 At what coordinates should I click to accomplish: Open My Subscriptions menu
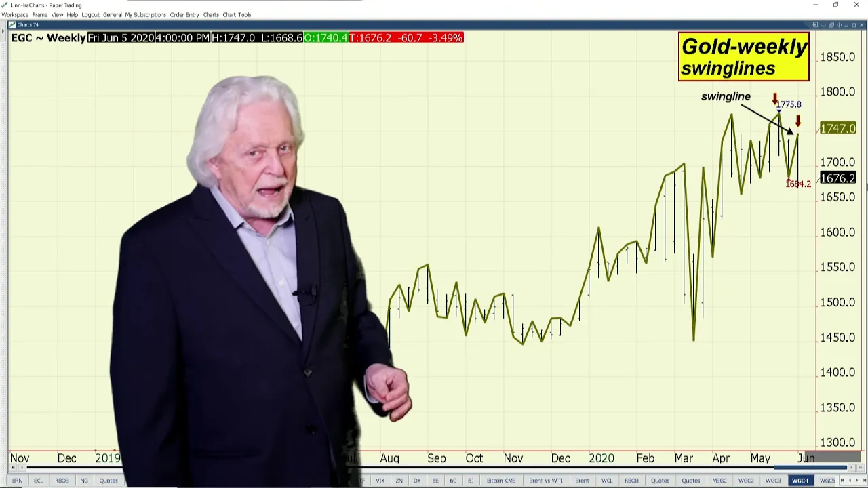(145, 14)
